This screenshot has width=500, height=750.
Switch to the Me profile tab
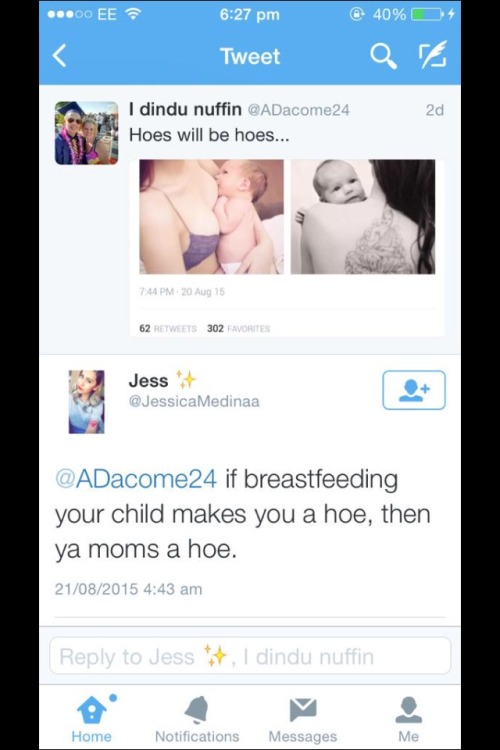(408, 719)
